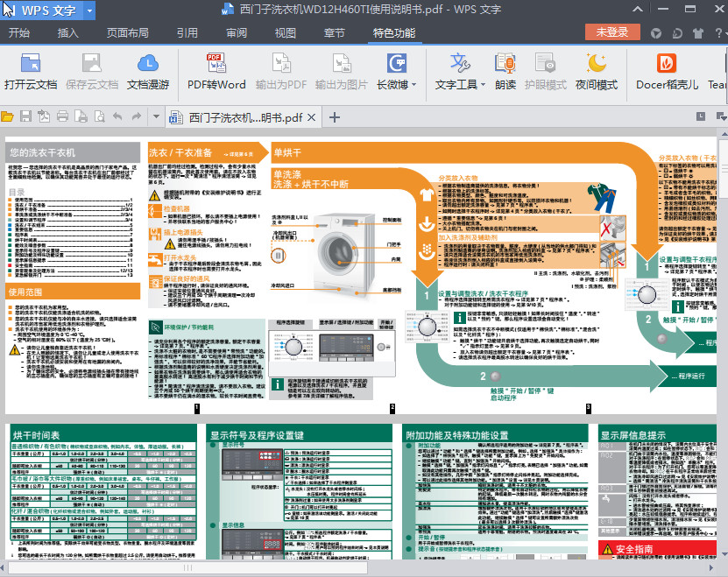Click the 使用范围 orange heading
This screenshot has width=728, height=577.
(x=25, y=292)
